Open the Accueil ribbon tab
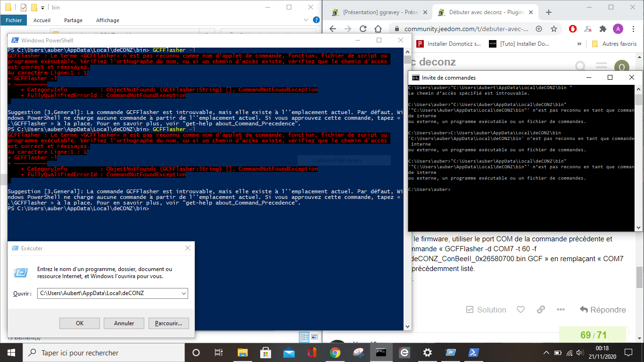Viewport: 644px width, 362px height. (x=42, y=20)
